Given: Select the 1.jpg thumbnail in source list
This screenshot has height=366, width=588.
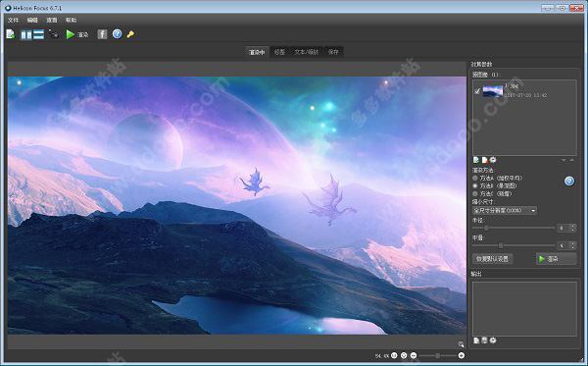Looking at the screenshot, I should click(x=492, y=91).
